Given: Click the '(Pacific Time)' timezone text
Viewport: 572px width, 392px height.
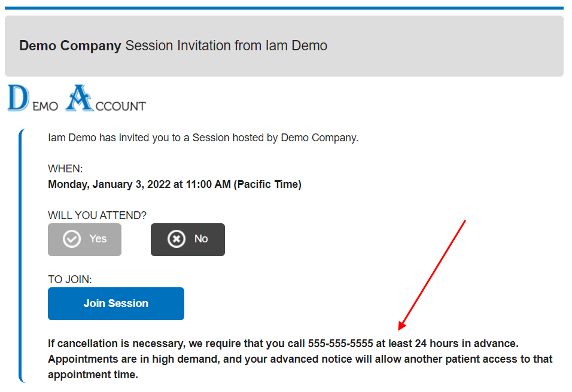Looking at the screenshot, I should (267, 184).
